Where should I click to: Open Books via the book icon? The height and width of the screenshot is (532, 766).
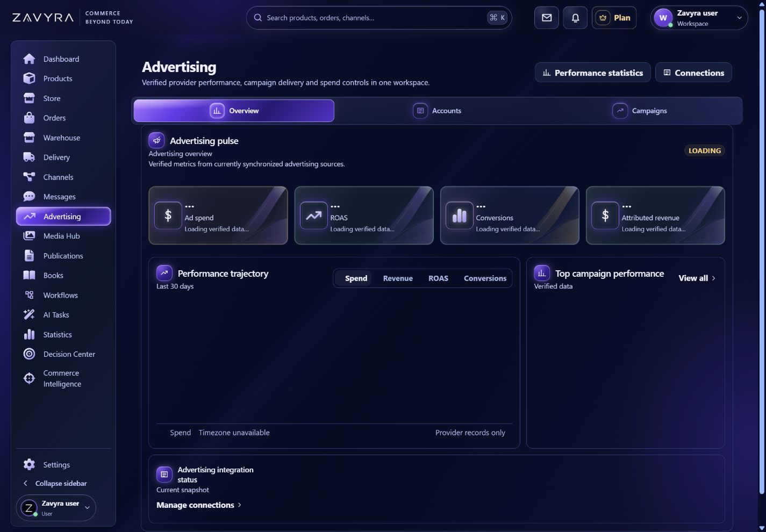[30, 275]
